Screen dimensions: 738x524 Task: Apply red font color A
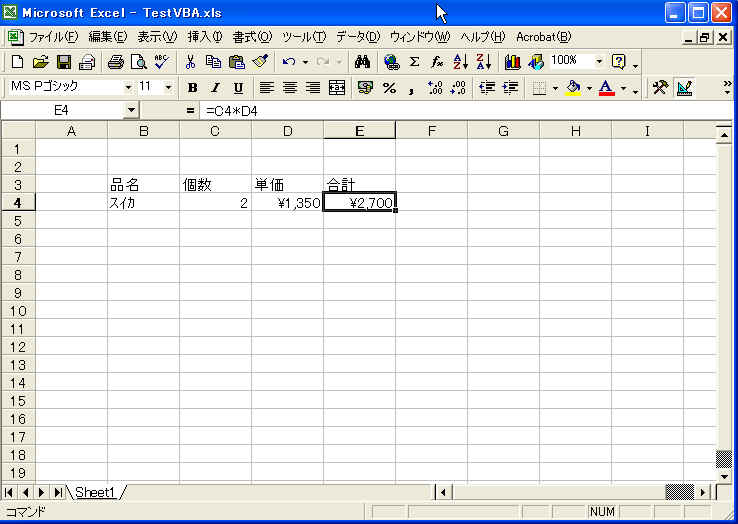(607, 88)
